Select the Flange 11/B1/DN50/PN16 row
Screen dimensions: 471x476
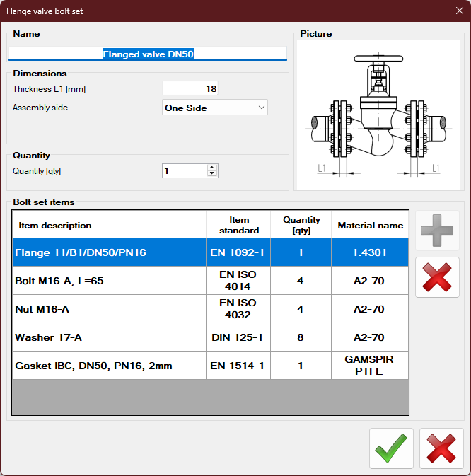pos(110,252)
